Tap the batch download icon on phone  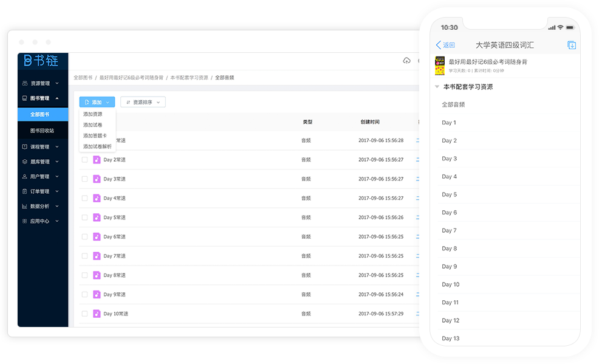click(x=571, y=45)
